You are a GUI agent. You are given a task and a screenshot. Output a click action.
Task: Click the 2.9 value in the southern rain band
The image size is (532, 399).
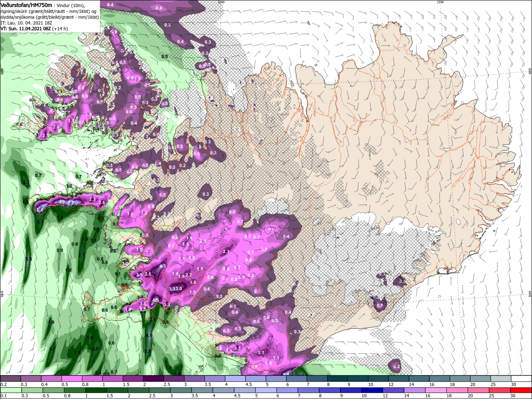147,351
